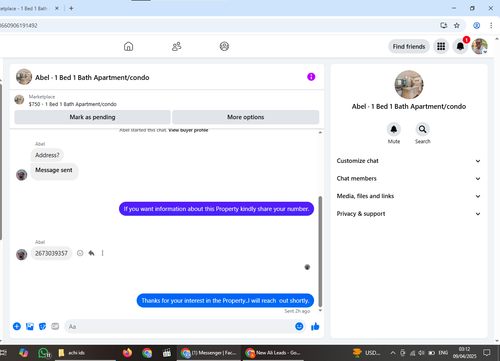500x361 pixels.
Task: Switch to Messenger window in taskbar
Action: tap(208, 353)
